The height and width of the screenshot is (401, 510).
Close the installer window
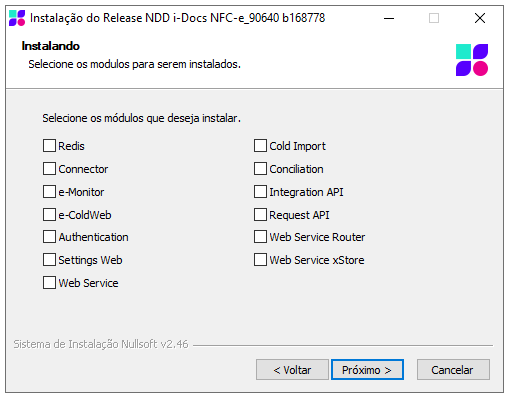click(x=480, y=18)
